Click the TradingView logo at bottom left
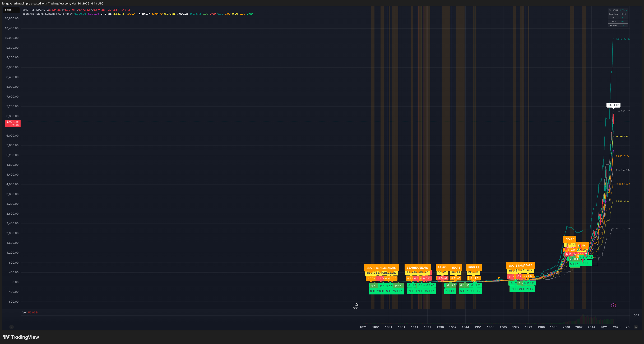This screenshot has width=644, height=344. coord(21,337)
